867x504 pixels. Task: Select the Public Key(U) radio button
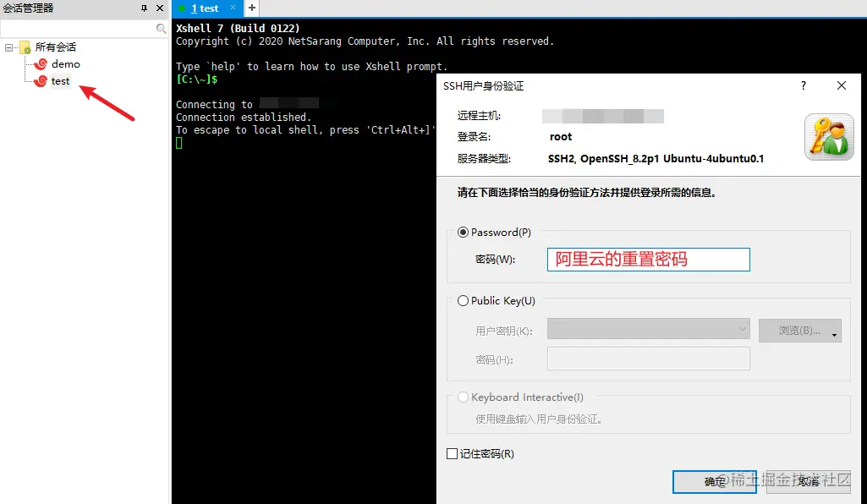point(463,301)
